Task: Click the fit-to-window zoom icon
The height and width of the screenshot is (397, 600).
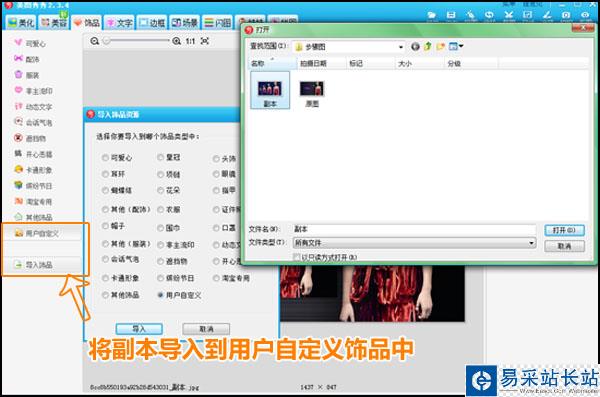Action: pos(205,41)
